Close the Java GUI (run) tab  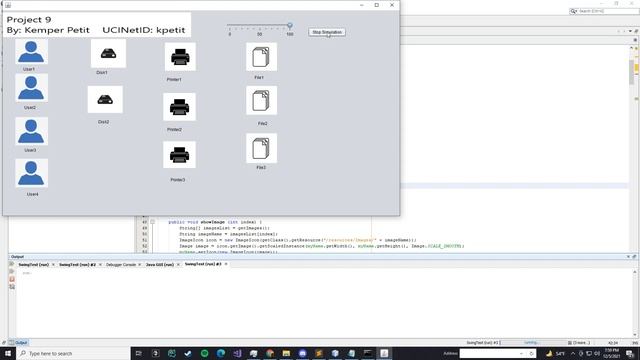pos(178,264)
